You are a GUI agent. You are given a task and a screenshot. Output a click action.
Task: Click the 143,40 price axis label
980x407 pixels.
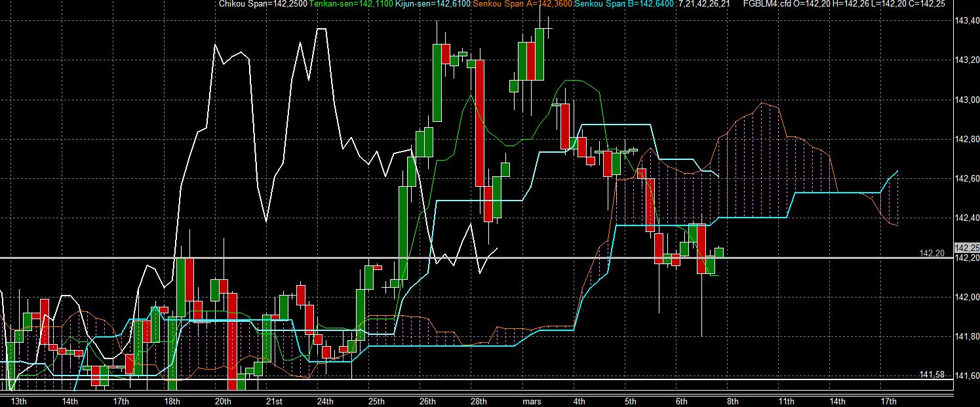967,22
